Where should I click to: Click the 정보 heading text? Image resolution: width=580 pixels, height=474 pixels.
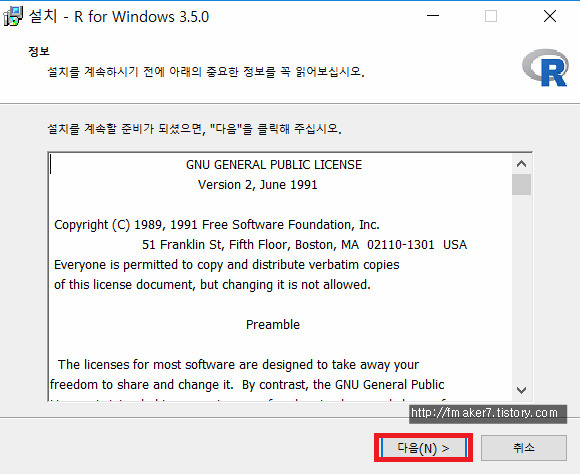39,51
